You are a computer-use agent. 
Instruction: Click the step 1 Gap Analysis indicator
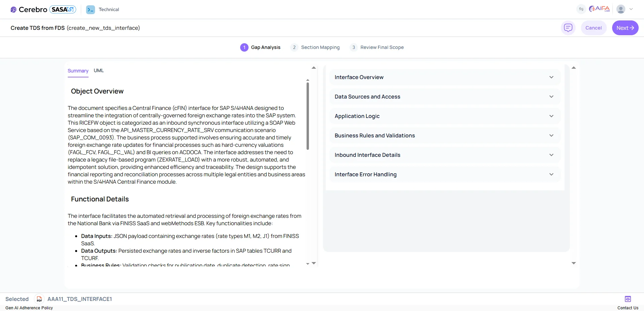[x=244, y=47]
